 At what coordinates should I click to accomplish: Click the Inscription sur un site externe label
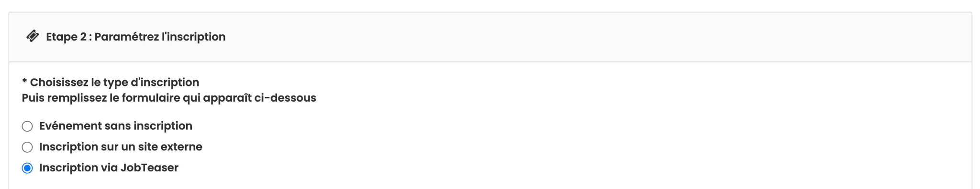point(121,147)
